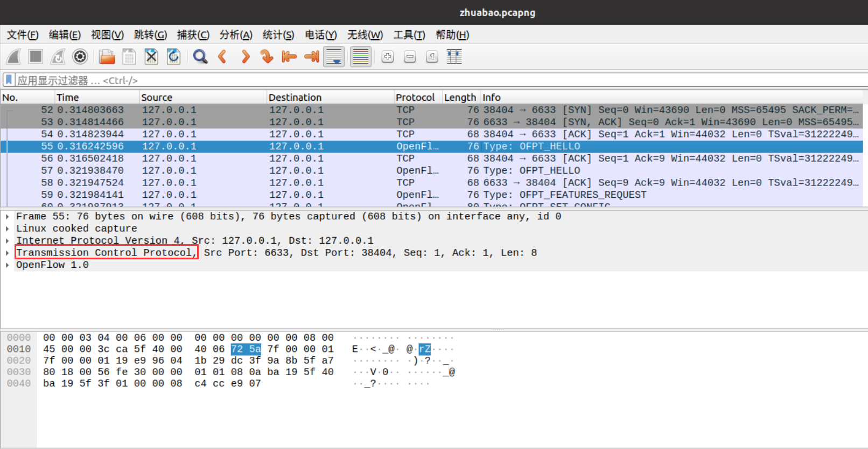Select packet 59 OFPT_FEATURES_REQUEST row
This screenshot has width=868, height=449.
pos(431,195)
